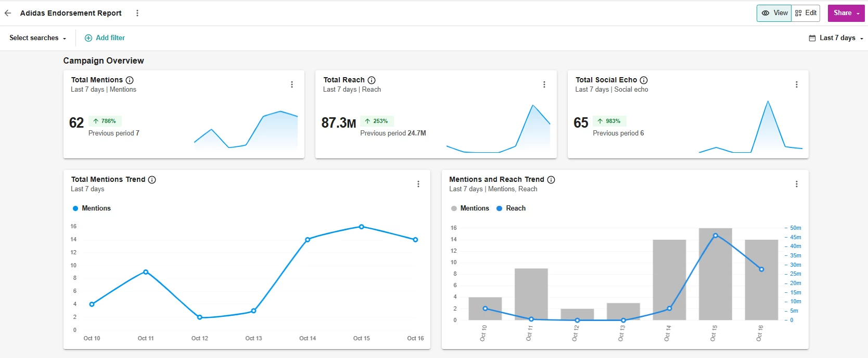868x358 pixels.
Task: Select the Oct 16 reach point on blue line
Action: 761,269
